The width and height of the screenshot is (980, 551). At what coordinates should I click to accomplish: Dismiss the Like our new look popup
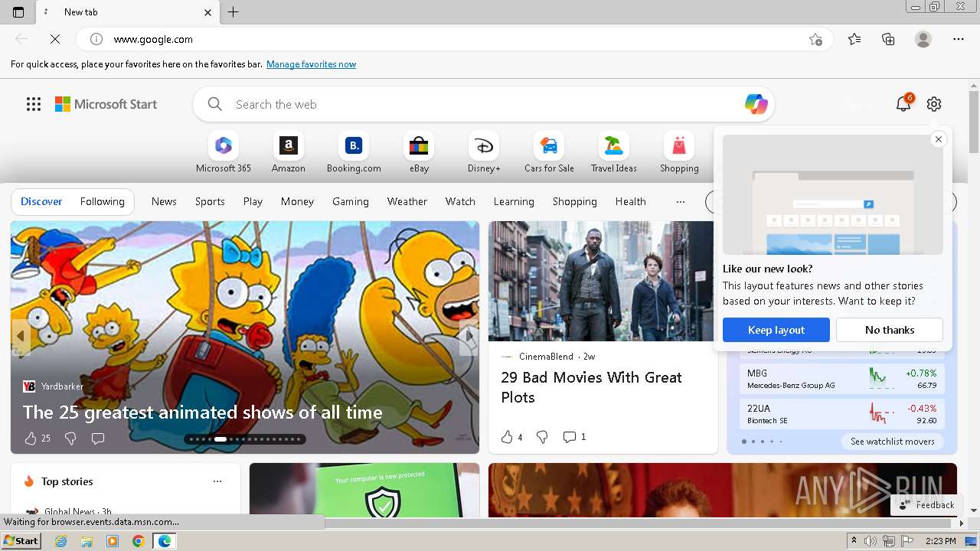pos(938,139)
